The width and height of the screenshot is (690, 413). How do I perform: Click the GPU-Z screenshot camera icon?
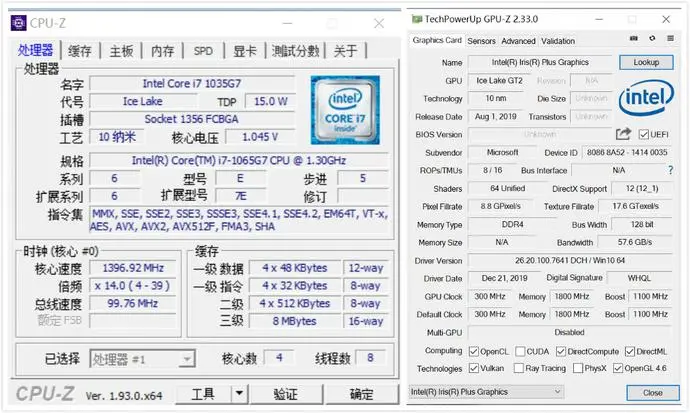pos(634,39)
